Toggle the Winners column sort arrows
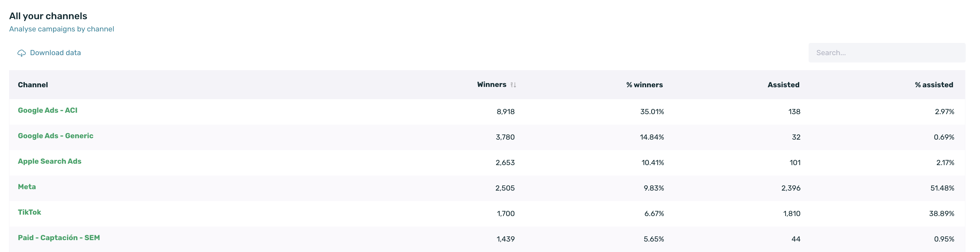 tap(513, 85)
